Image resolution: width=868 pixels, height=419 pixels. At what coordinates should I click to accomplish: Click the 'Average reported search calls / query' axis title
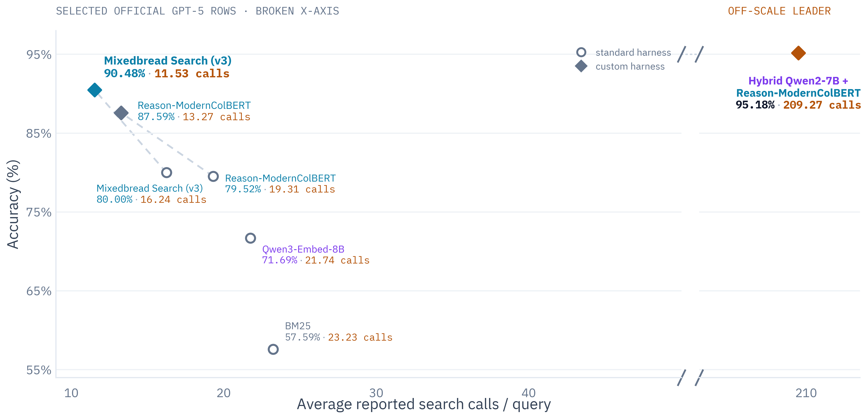tap(424, 404)
